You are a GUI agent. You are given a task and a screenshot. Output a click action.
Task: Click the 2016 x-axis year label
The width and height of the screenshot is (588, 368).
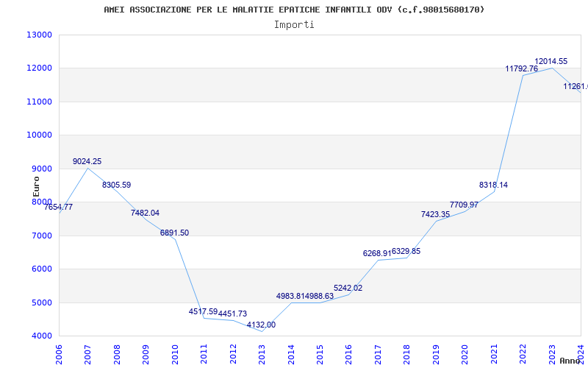point(348,354)
